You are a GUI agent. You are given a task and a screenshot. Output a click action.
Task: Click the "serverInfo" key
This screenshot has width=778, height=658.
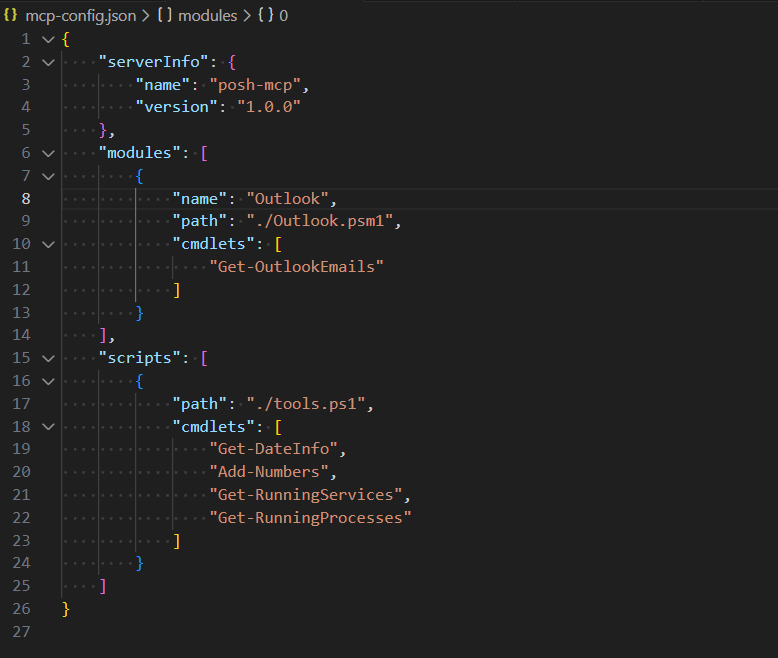pos(153,62)
